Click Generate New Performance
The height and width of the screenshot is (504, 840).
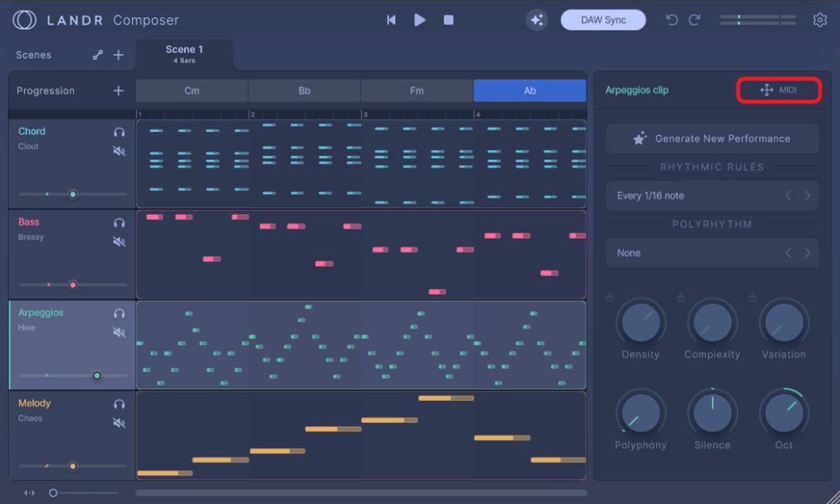(x=712, y=138)
